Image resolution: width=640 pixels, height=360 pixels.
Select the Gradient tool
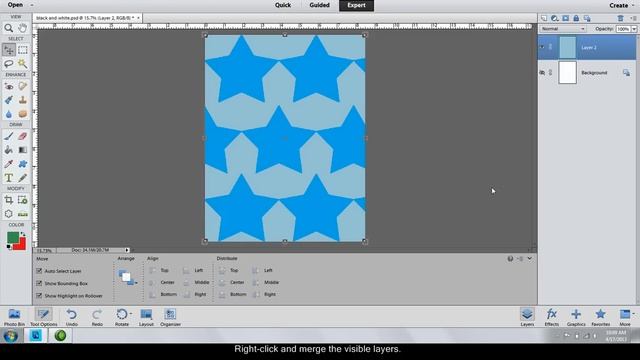23,150
